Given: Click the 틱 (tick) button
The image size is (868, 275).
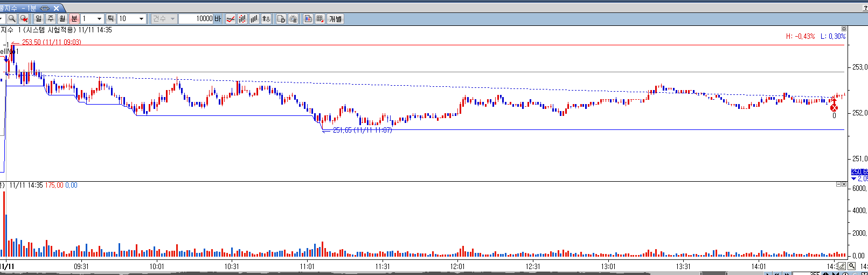Looking at the screenshot, I should 111,19.
